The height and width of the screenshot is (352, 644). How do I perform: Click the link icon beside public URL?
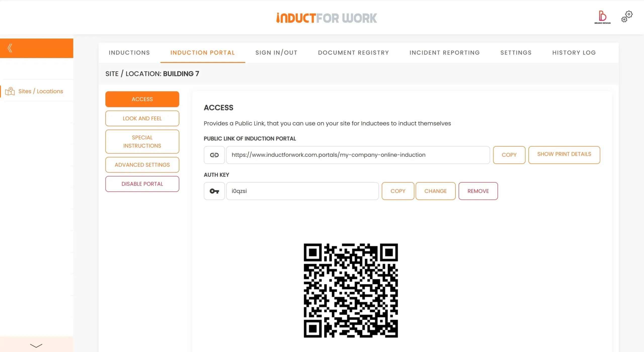coord(214,155)
